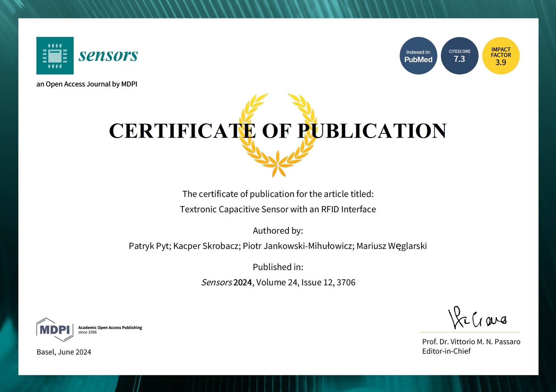The height and width of the screenshot is (392, 556).
Task: Click the green 'sensors' journal wordmark
Action: click(108, 55)
